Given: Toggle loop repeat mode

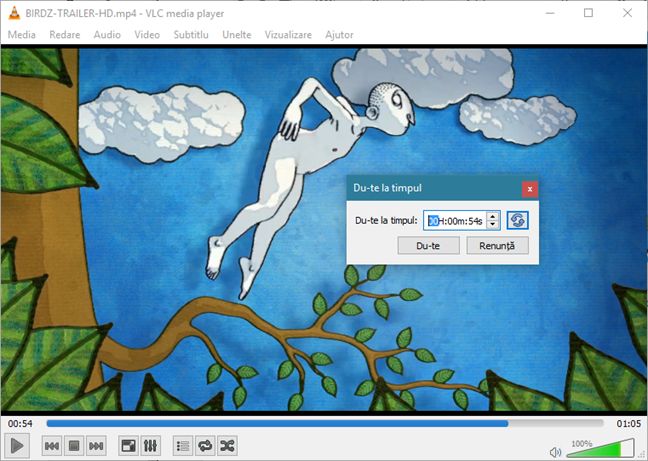Looking at the screenshot, I should tap(205, 446).
